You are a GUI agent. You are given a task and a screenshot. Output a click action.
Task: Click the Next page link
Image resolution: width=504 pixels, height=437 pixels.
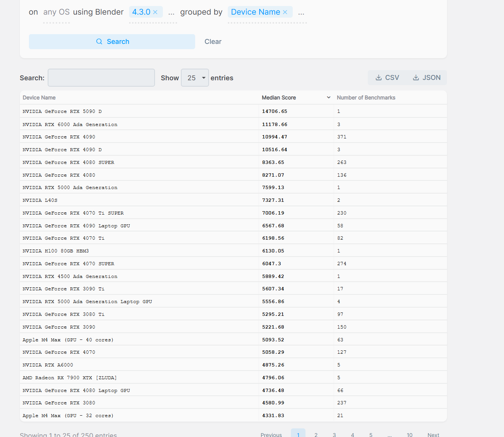[x=433, y=435]
